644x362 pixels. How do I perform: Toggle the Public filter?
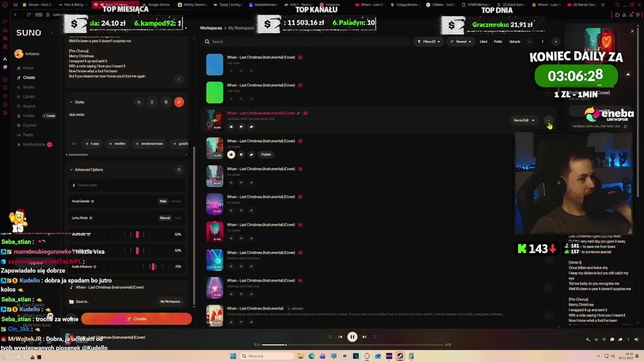coord(498,42)
